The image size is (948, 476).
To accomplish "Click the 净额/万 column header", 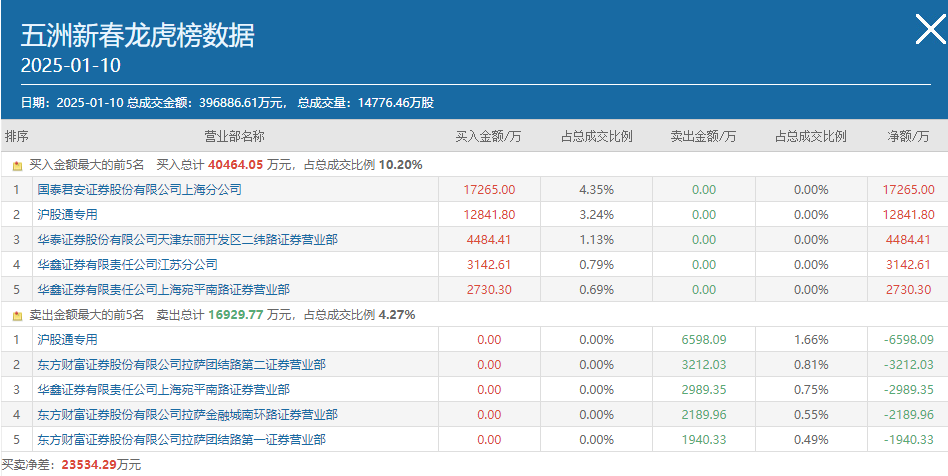I will coord(908,136).
